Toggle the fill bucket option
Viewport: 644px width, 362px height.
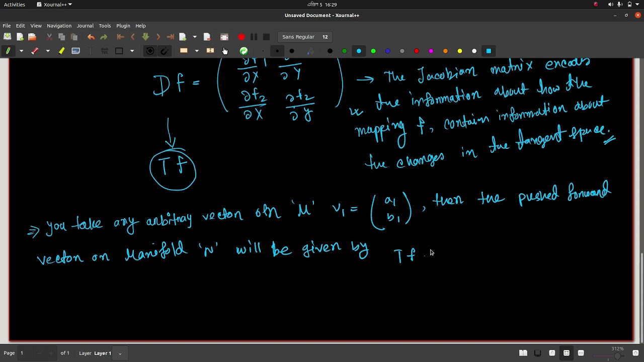[x=310, y=51]
